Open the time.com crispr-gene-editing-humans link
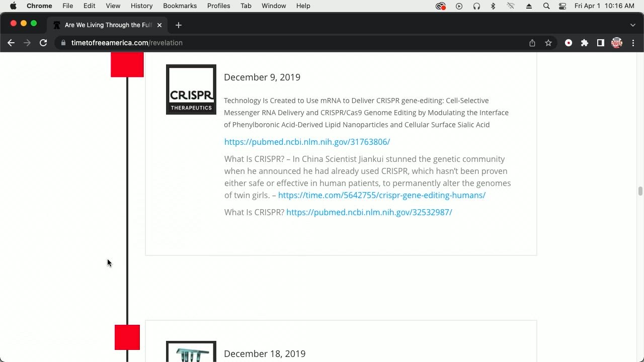Image resolution: width=644 pixels, height=362 pixels. 381,195
